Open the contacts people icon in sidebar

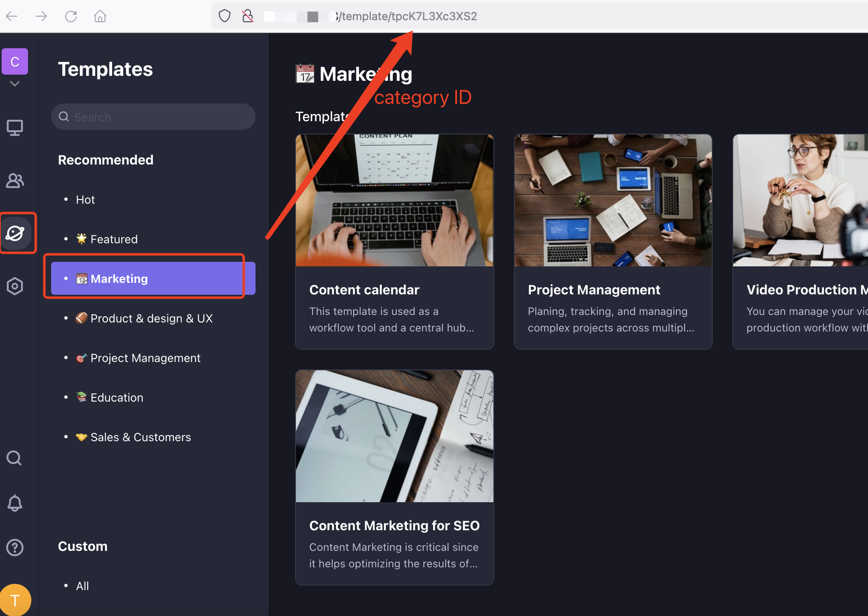tap(15, 181)
